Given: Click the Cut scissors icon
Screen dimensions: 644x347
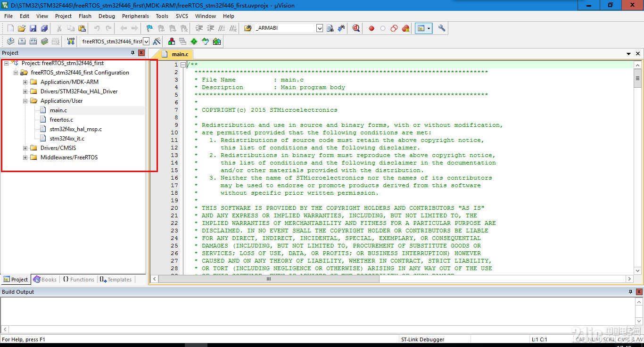Looking at the screenshot, I should pos(59,28).
